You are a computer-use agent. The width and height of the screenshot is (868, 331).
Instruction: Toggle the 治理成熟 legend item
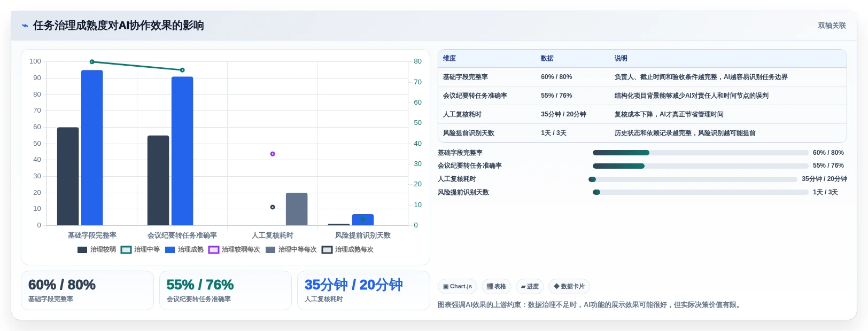tap(184, 249)
